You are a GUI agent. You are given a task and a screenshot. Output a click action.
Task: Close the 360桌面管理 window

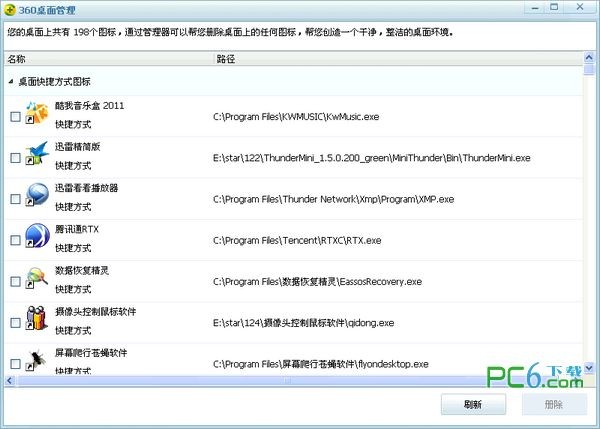point(580,8)
